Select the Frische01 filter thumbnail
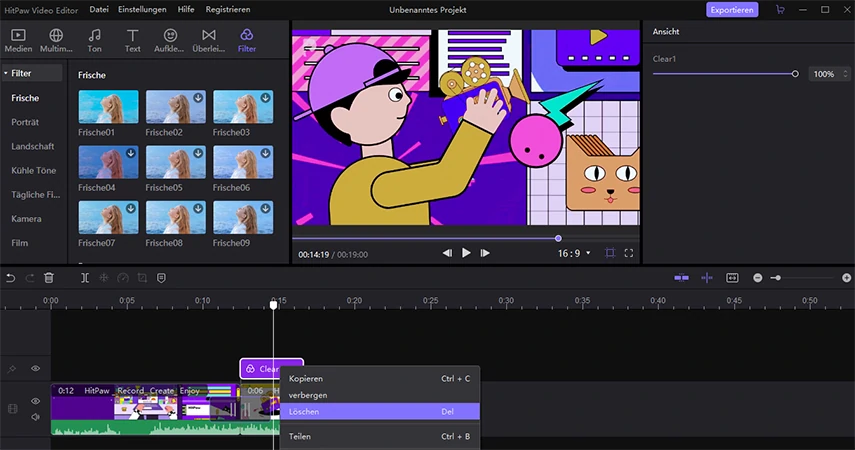 coord(108,106)
